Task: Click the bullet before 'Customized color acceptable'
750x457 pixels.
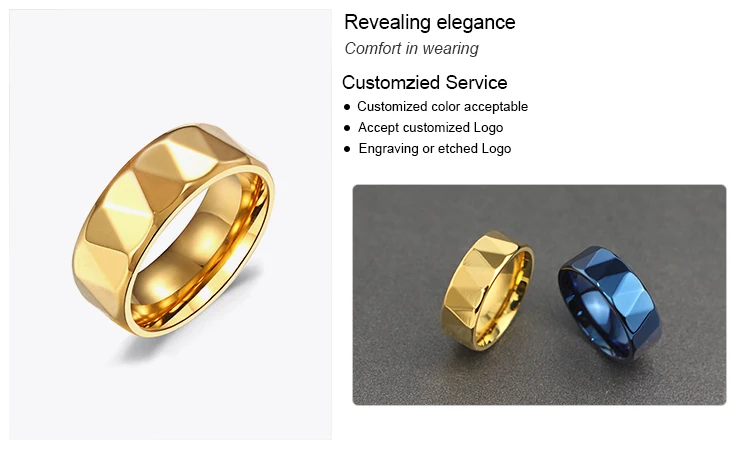Action: (347, 107)
